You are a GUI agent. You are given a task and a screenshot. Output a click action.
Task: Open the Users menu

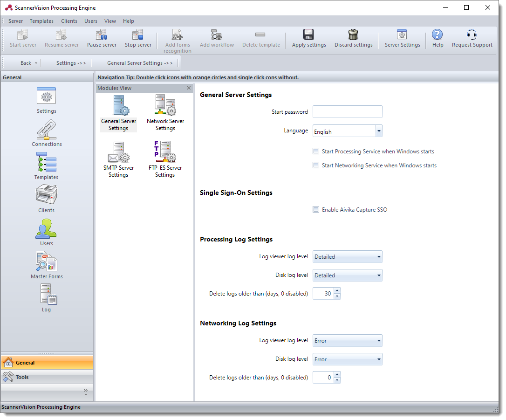click(x=91, y=21)
